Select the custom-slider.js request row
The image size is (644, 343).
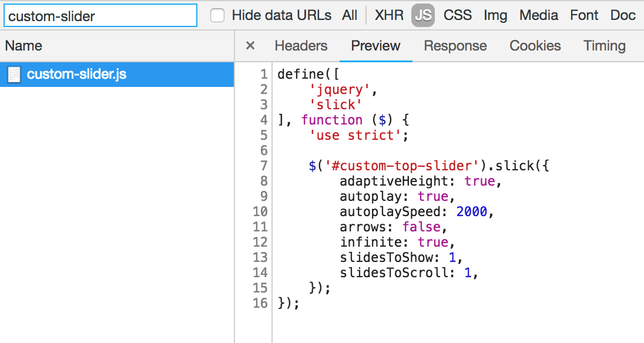pyautogui.click(x=117, y=74)
